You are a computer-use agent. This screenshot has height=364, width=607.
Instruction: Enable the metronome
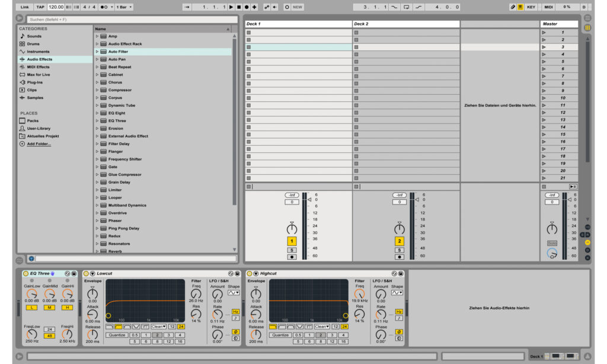coord(104,7)
